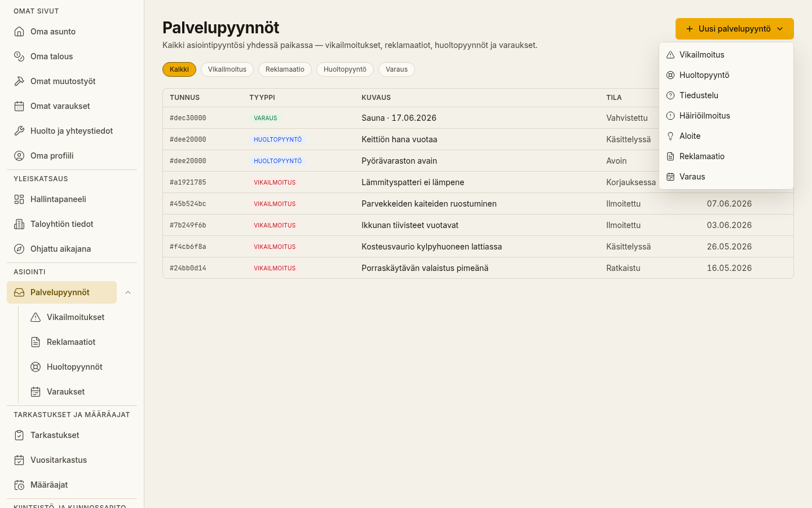Click the calendar-clock icon beside Määräajat
Image resolution: width=812 pixels, height=508 pixels.
19,485
